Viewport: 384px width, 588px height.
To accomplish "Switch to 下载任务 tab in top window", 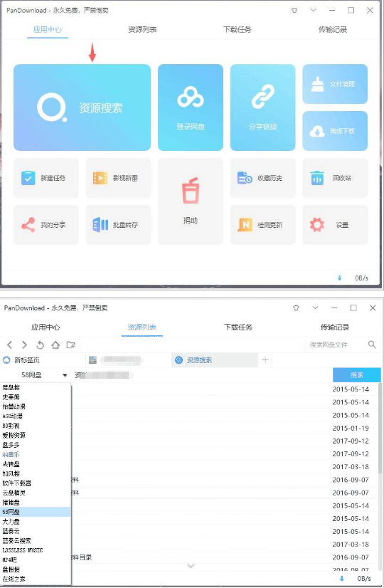I will (237, 30).
